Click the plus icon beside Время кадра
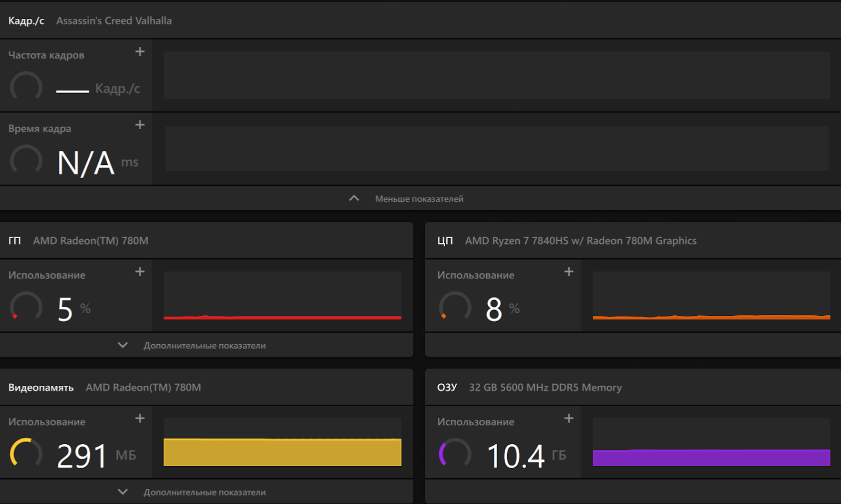Image resolution: width=841 pixels, height=504 pixels. [140, 125]
